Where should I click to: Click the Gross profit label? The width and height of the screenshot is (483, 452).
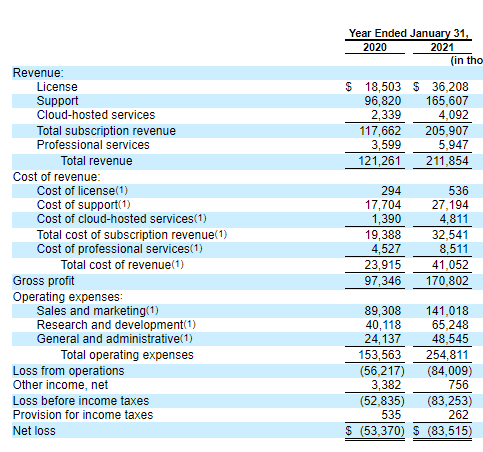click(43, 281)
